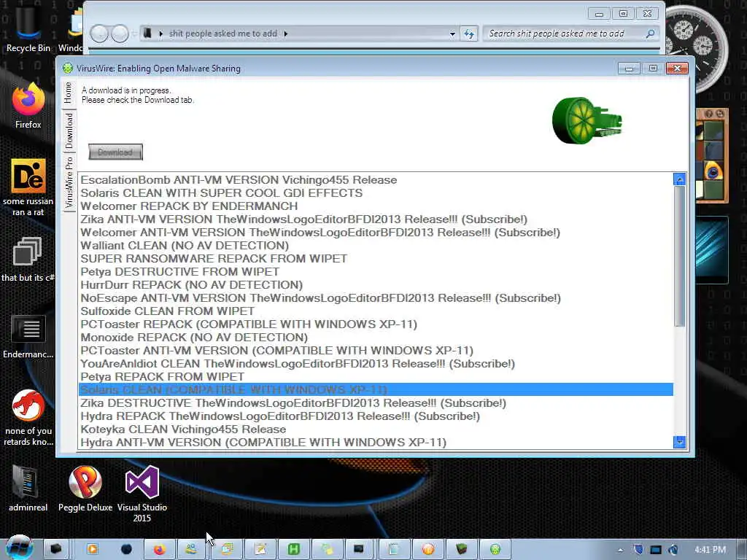
Task: Open the Peggle Deluxe desktop shortcut
Action: (x=85, y=489)
